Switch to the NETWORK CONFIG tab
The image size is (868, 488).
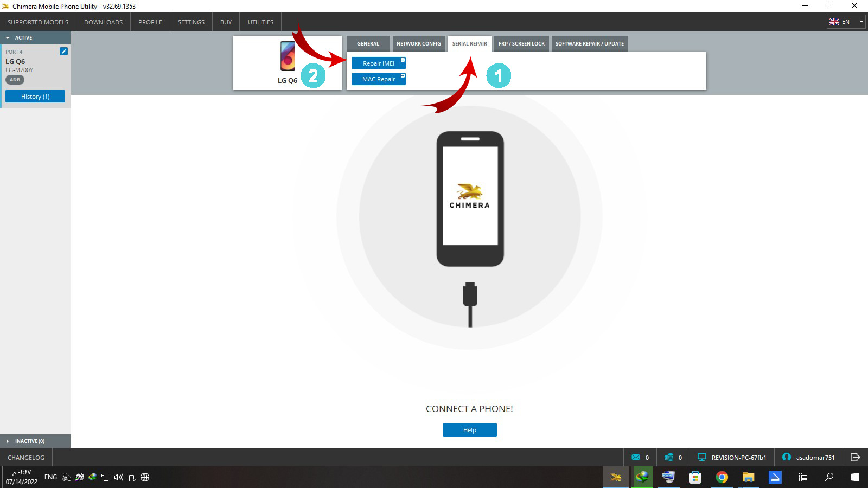(419, 44)
